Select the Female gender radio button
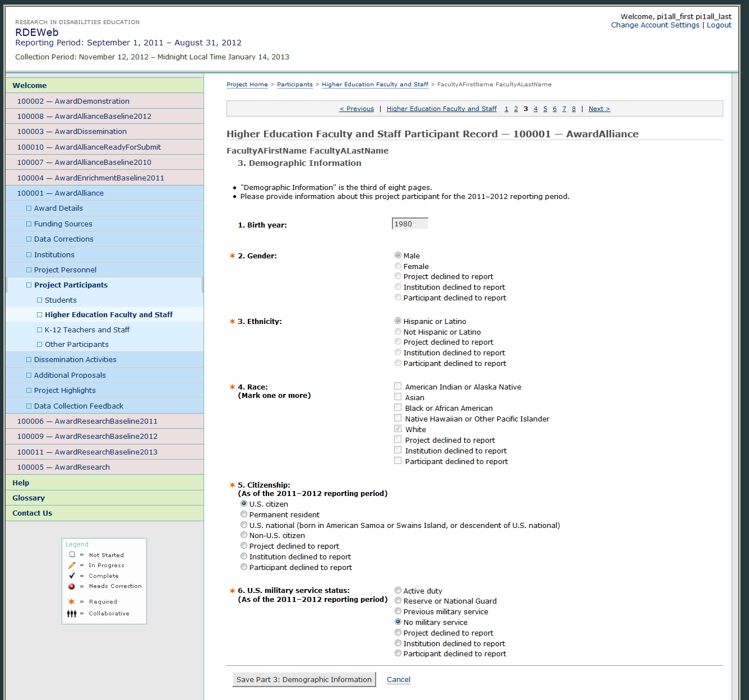 [398, 266]
